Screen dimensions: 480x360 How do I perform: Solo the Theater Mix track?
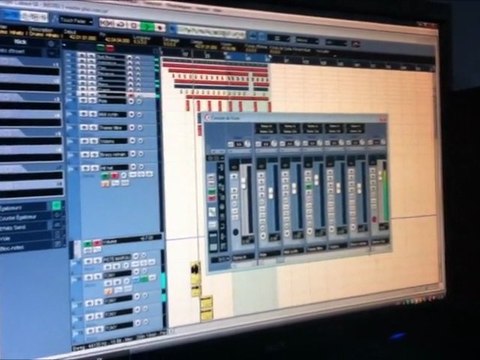pyautogui.click(x=93, y=128)
